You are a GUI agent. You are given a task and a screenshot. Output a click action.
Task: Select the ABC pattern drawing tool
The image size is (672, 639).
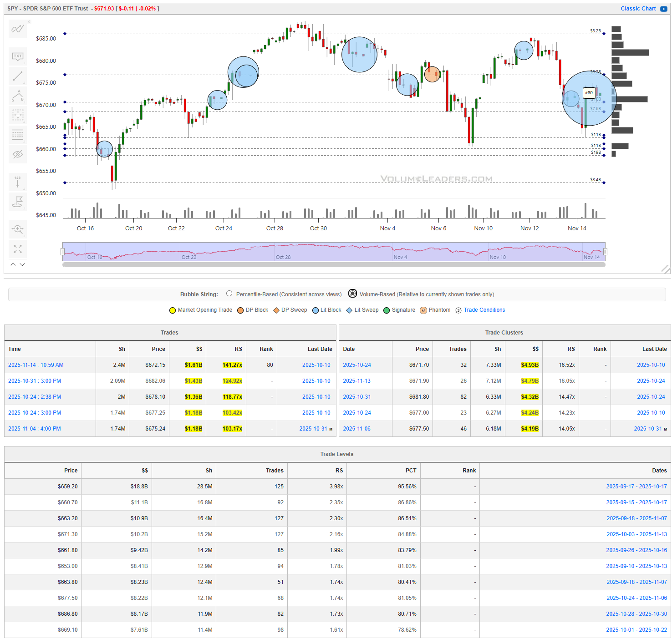click(18, 96)
